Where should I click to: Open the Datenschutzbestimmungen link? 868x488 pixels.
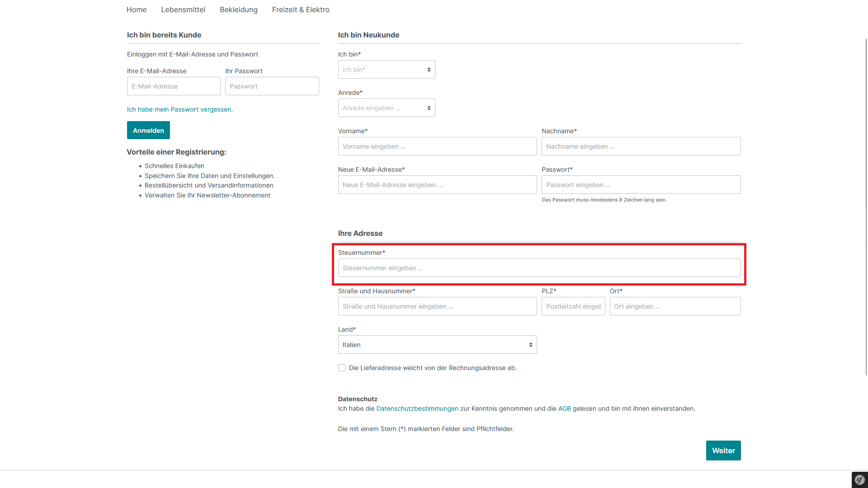pyautogui.click(x=417, y=408)
